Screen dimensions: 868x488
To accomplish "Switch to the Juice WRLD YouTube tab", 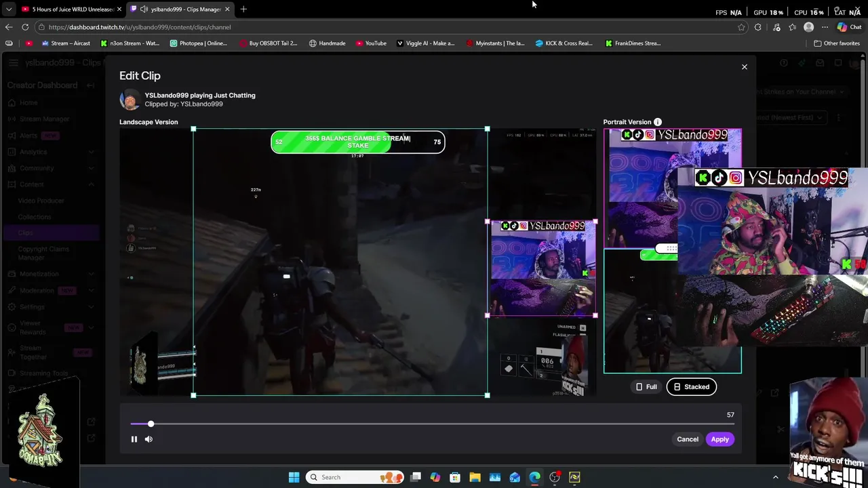I will coord(71,9).
